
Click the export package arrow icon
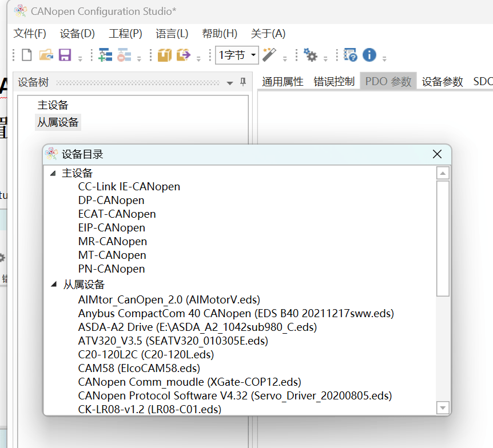pos(184,55)
